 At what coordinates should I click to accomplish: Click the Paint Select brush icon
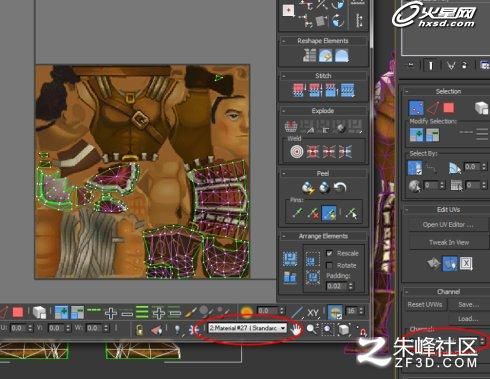coord(191,312)
